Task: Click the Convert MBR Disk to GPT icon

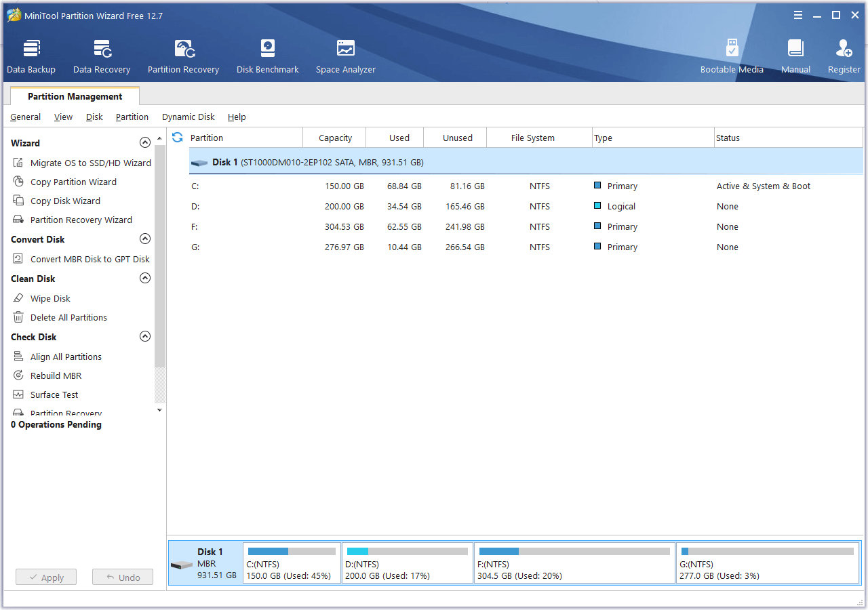Action: click(18, 259)
